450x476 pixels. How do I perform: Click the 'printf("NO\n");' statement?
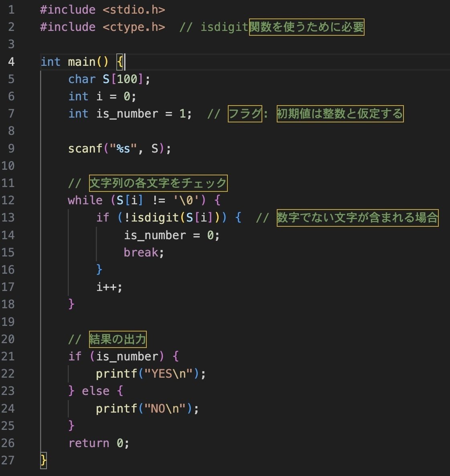point(148,408)
